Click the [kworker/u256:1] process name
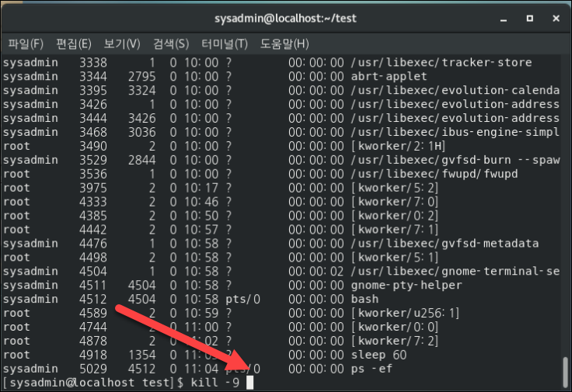Image resolution: width=572 pixels, height=392 pixels. [x=405, y=313]
